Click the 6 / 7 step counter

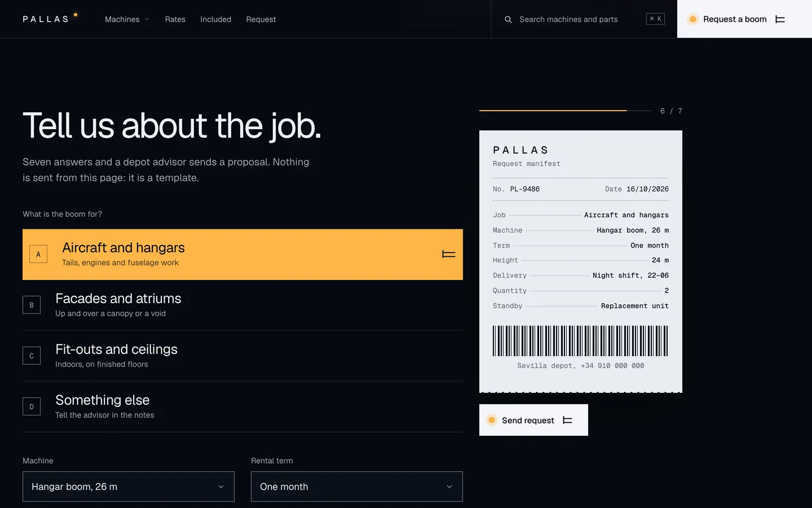coord(671,111)
